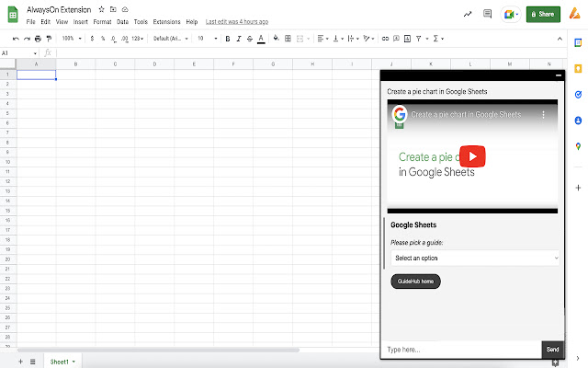Open Google Tasks in side panel
Viewport: 588px width, 368px height.
tap(578, 95)
